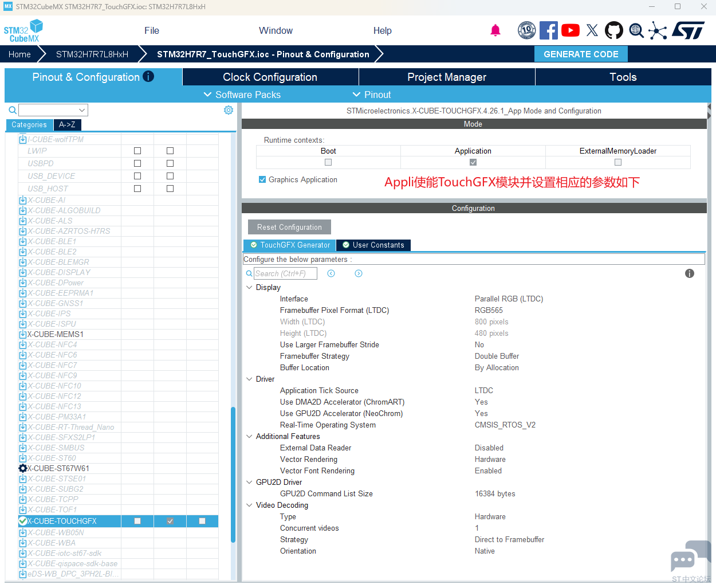This screenshot has height=588, width=716.
Task: Switch to the Tools tab
Action: [x=623, y=77]
